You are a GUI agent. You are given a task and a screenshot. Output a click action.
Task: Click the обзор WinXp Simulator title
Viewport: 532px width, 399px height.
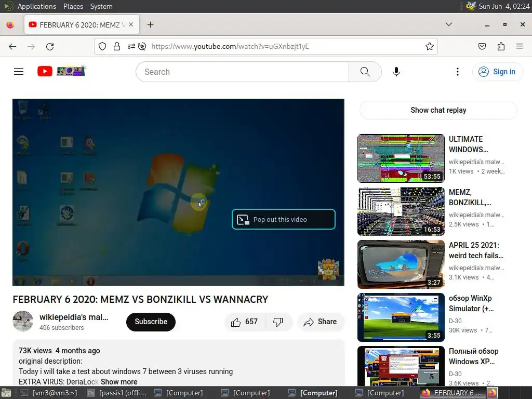[x=471, y=303]
